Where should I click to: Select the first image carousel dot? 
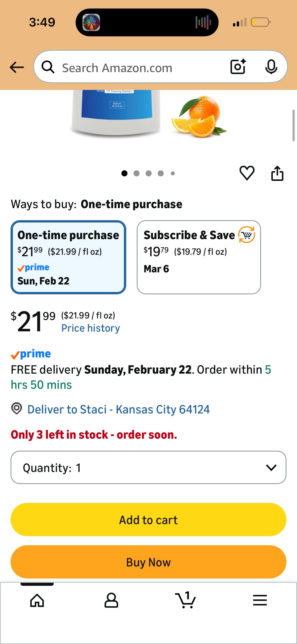[x=125, y=173]
